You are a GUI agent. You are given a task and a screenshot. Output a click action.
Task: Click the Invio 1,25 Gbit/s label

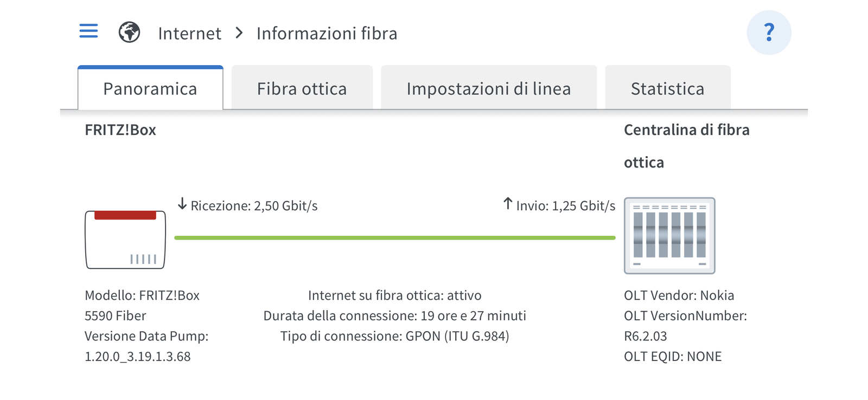[x=566, y=206]
